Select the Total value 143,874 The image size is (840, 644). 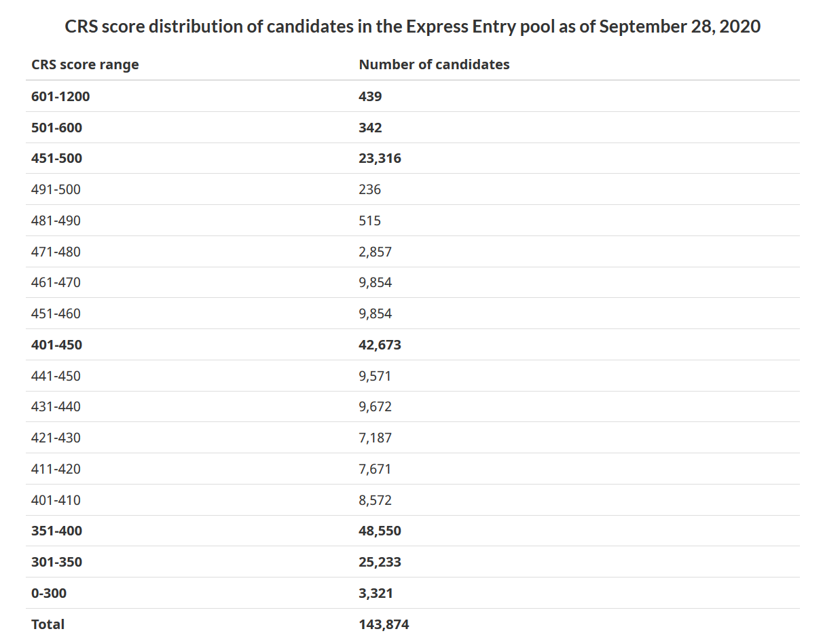(384, 624)
